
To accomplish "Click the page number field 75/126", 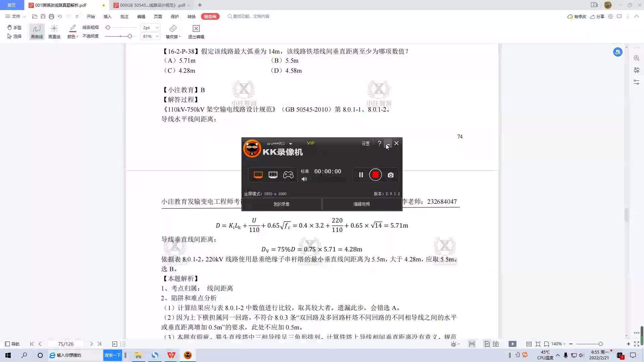I will (x=66, y=344).
